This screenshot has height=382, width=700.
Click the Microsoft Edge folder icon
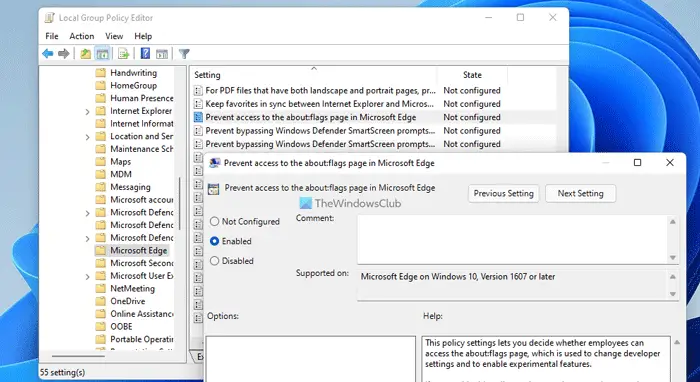(x=101, y=250)
